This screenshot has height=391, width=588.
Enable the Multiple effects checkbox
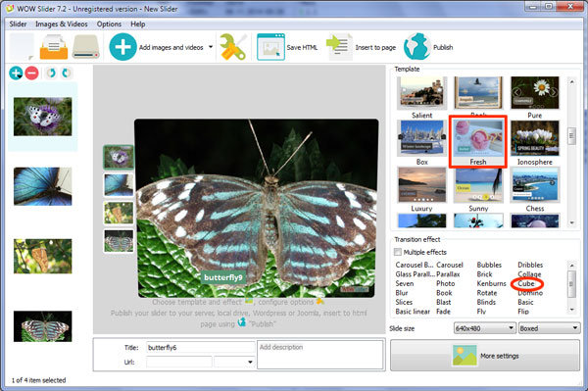(398, 252)
